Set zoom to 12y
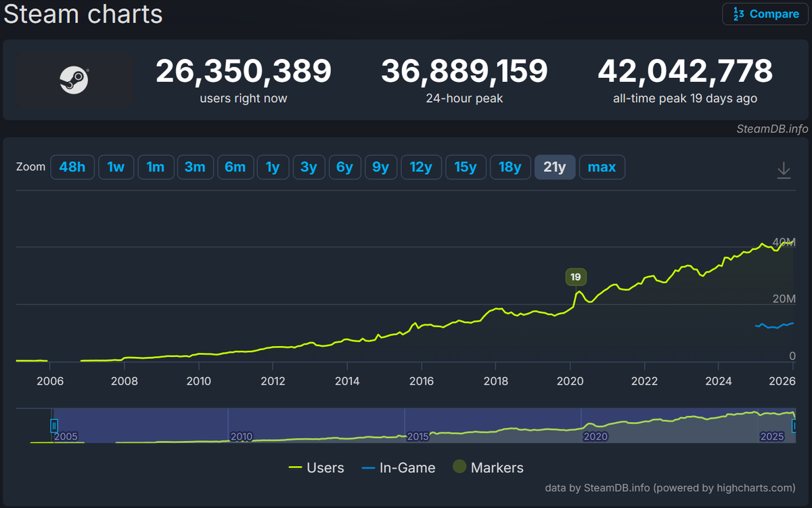Image resolution: width=812 pixels, height=508 pixels. [421, 167]
